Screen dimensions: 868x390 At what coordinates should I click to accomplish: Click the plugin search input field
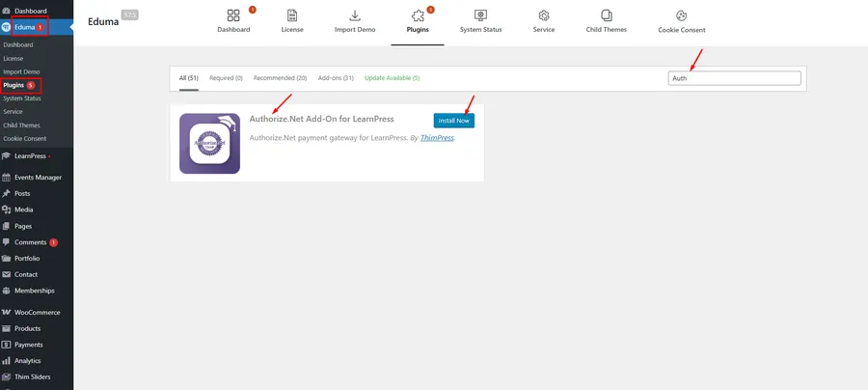[x=734, y=78]
